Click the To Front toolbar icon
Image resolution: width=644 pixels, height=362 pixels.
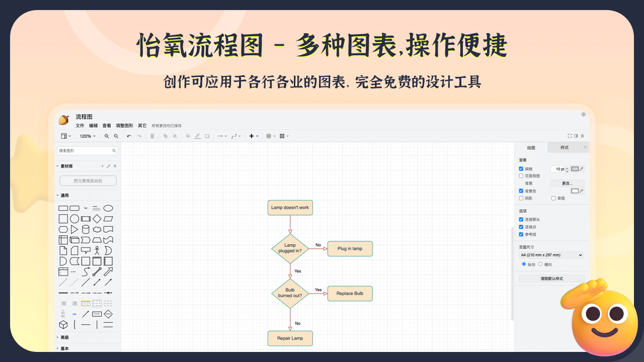point(166,136)
